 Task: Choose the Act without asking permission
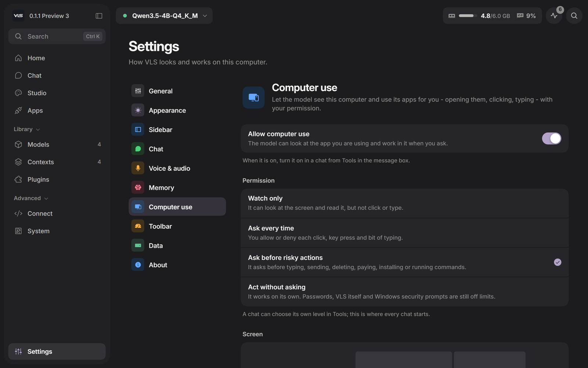[405, 292]
